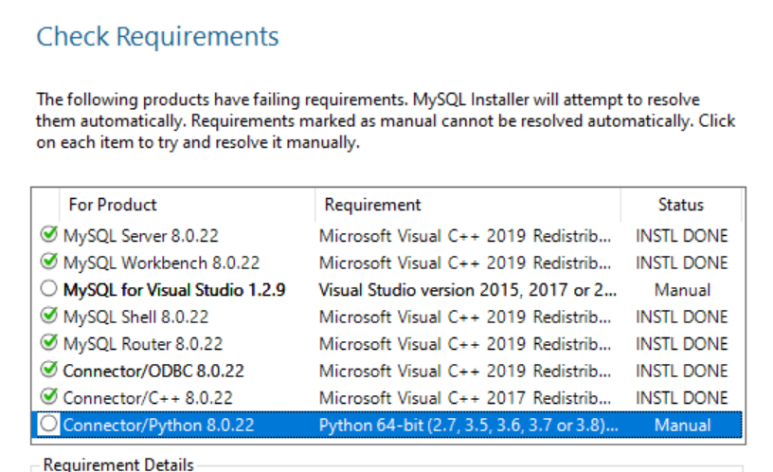The height and width of the screenshot is (472, 773).
Task: Click the Microsoft Visual C++ 2017 Redistrib requirement
Action: coord(465,399)
